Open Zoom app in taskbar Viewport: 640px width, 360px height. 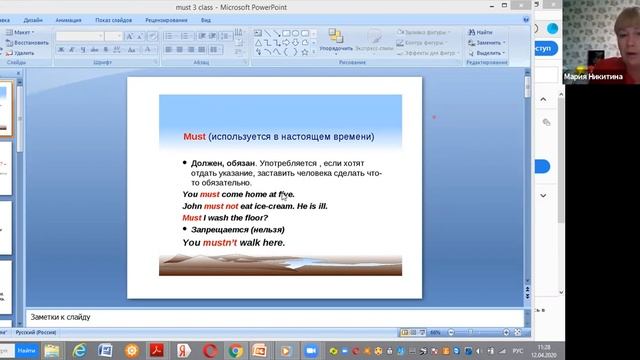(x=311, y=351)
